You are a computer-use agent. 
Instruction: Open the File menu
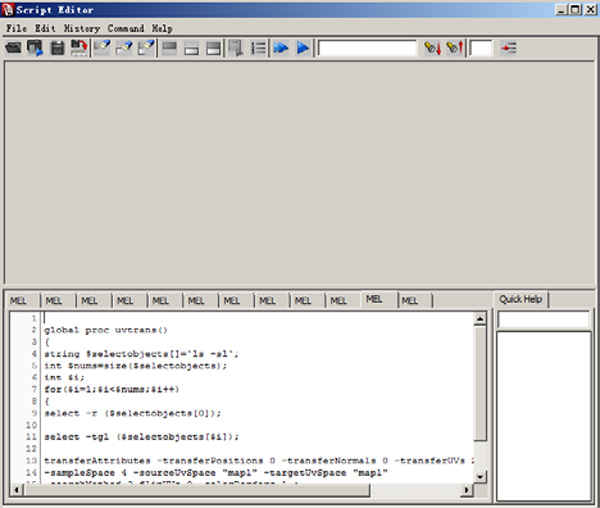coord(16,28)
